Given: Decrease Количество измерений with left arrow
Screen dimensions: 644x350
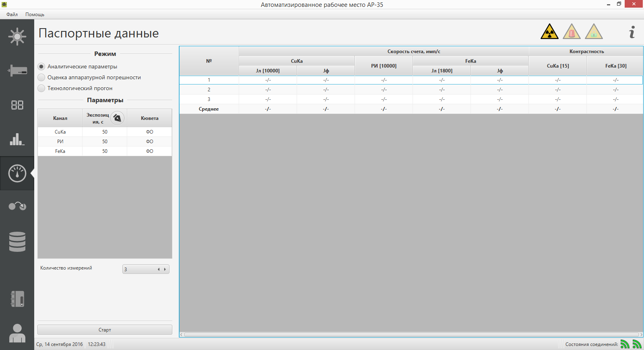Looking at the screenshot, I should click(159, 270).
